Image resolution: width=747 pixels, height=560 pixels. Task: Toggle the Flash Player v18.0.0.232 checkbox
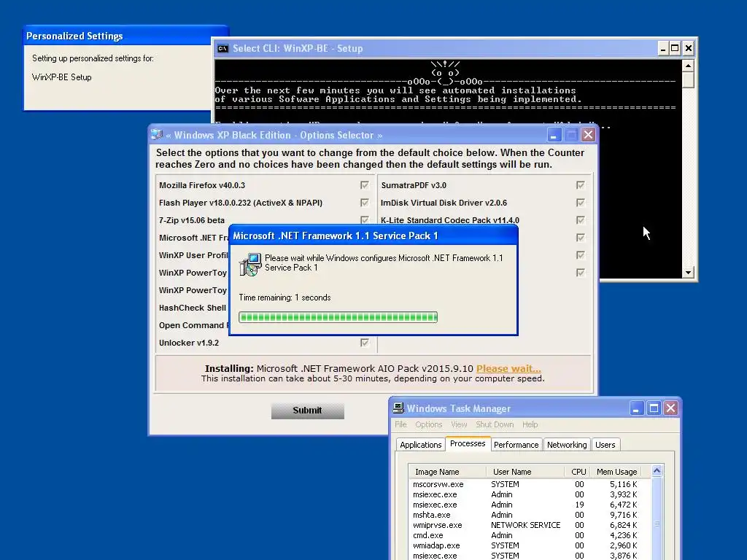tap(365, 203)
